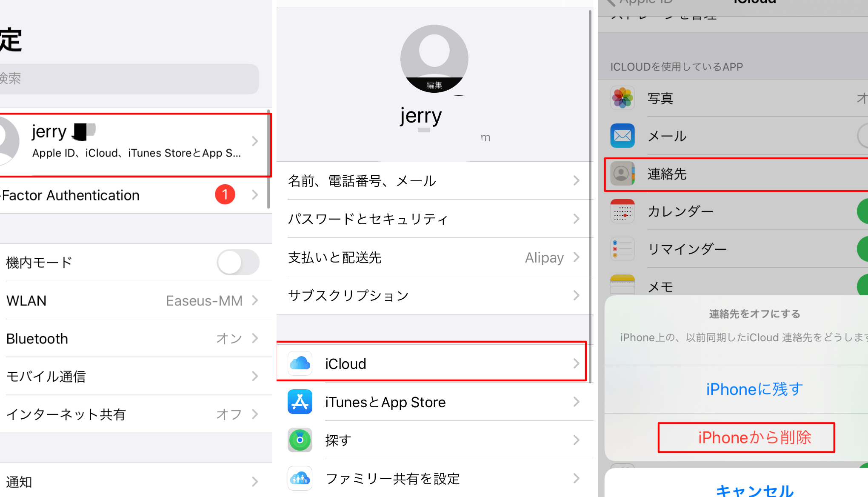Viewport: 868px width, 497px height.
Task: Toggle the Calendar (カレンダー) iCloud switch
Action: click(862, 211)
